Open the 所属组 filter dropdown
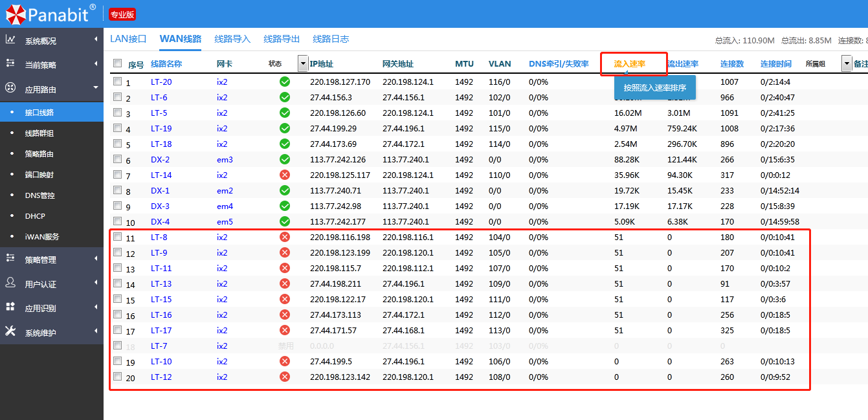The width and height of the screenshot is (868, 420). (847, 63)
